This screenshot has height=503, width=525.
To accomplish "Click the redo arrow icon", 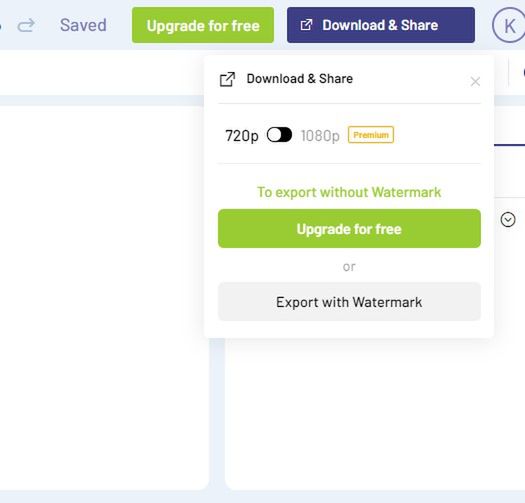I will [x=26, y=25].
